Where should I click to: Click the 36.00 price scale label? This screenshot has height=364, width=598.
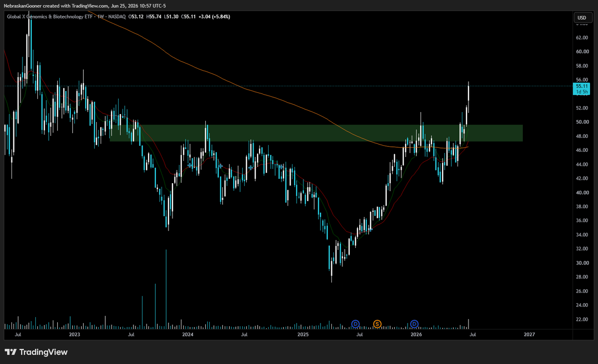click(582, 221)
